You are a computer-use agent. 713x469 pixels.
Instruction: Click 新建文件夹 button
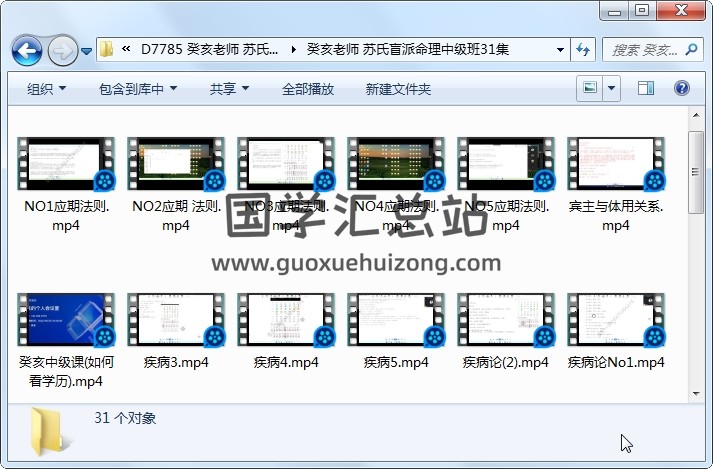click(x=398, y=89)
